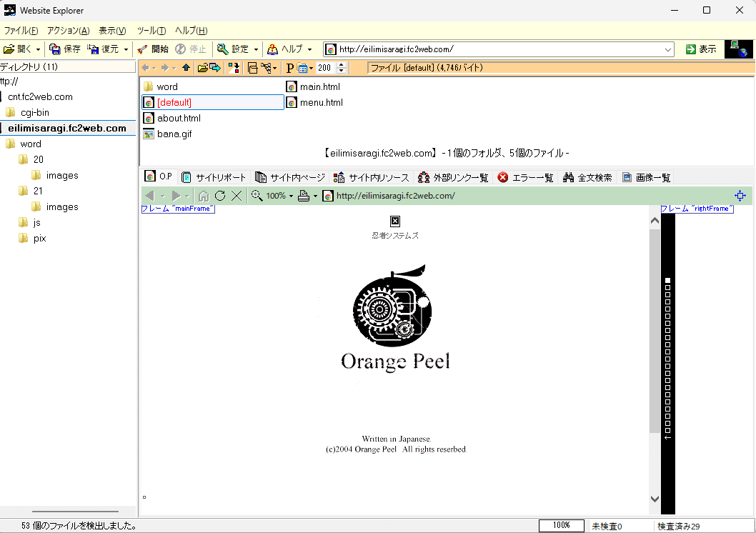Click the 設定 (Settings) toolbar button
Viewport: 756px width, 533px height.
(233, 49)
